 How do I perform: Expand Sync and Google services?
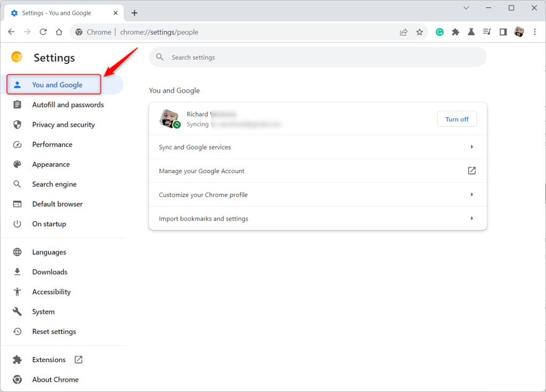[317, 147]
